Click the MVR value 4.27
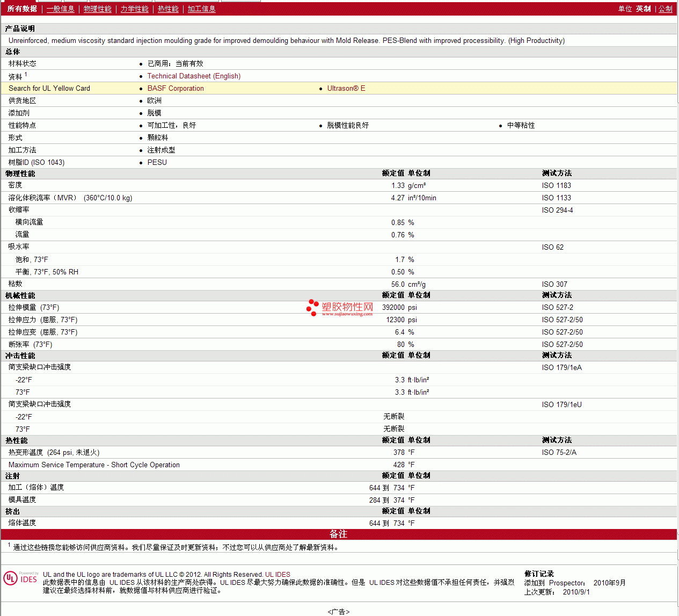 pos(398,198)
